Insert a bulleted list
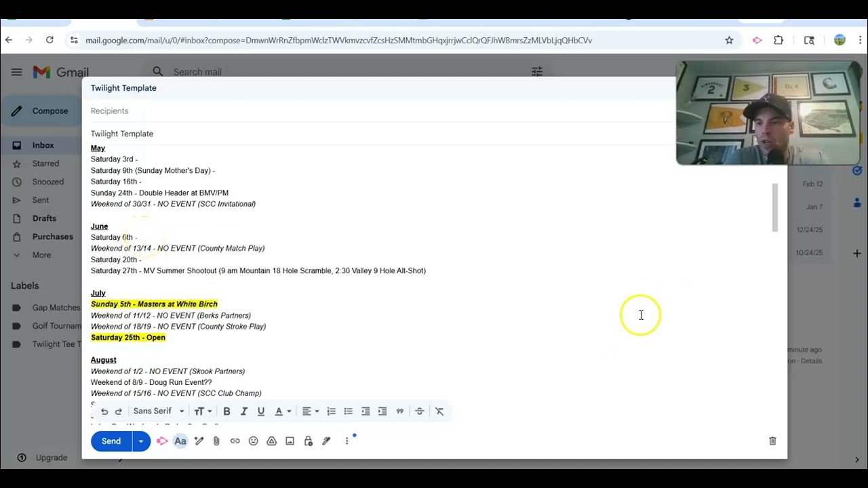The image size is (868, 488). tap(348, 411)
